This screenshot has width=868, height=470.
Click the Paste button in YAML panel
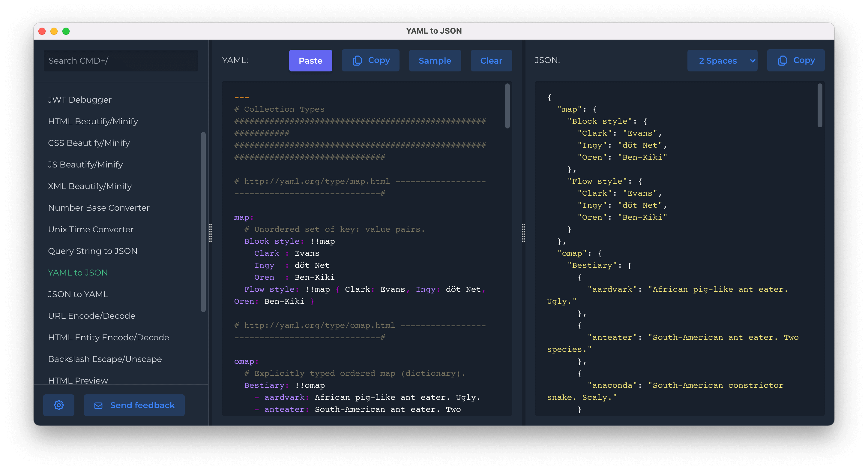pos(310,60)
